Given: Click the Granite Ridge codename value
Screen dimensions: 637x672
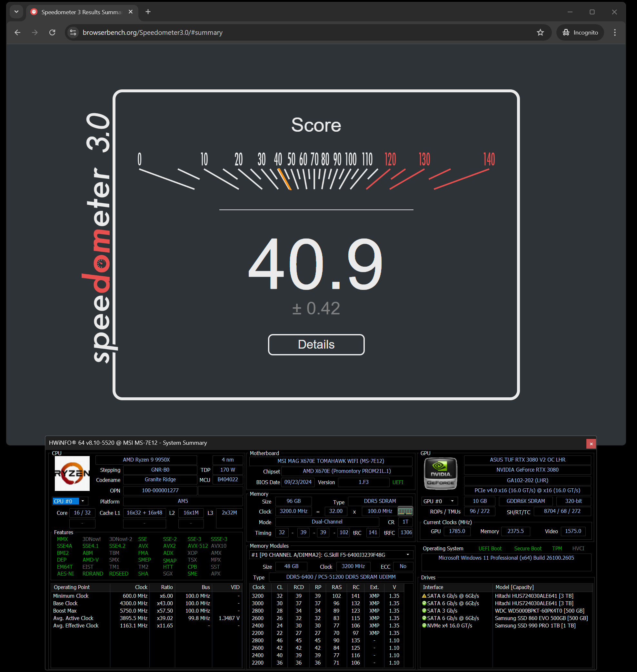Looking at the screenshot, I should [160, 479].
